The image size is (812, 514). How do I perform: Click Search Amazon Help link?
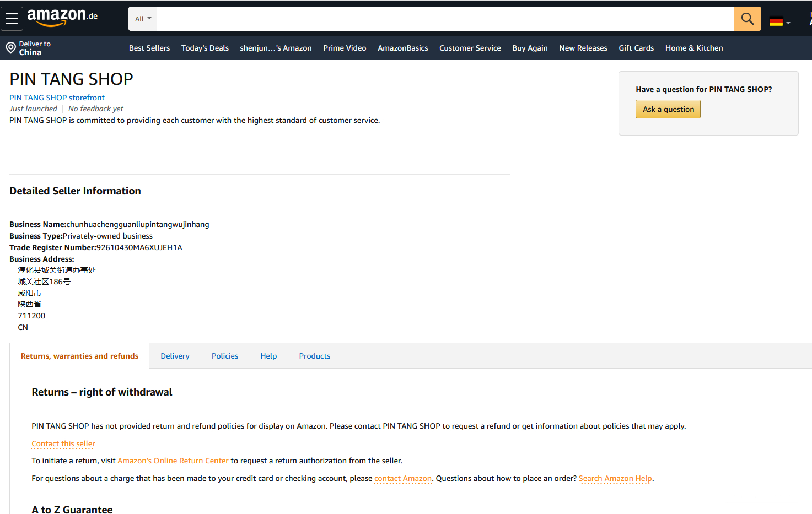click(615, 478)
